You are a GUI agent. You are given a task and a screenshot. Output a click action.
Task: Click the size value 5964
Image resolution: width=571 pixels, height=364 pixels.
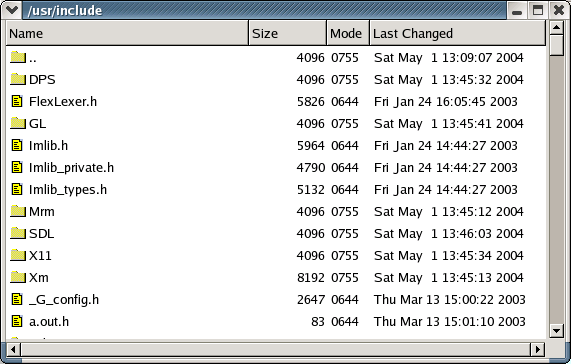click(x=311, y=146)
